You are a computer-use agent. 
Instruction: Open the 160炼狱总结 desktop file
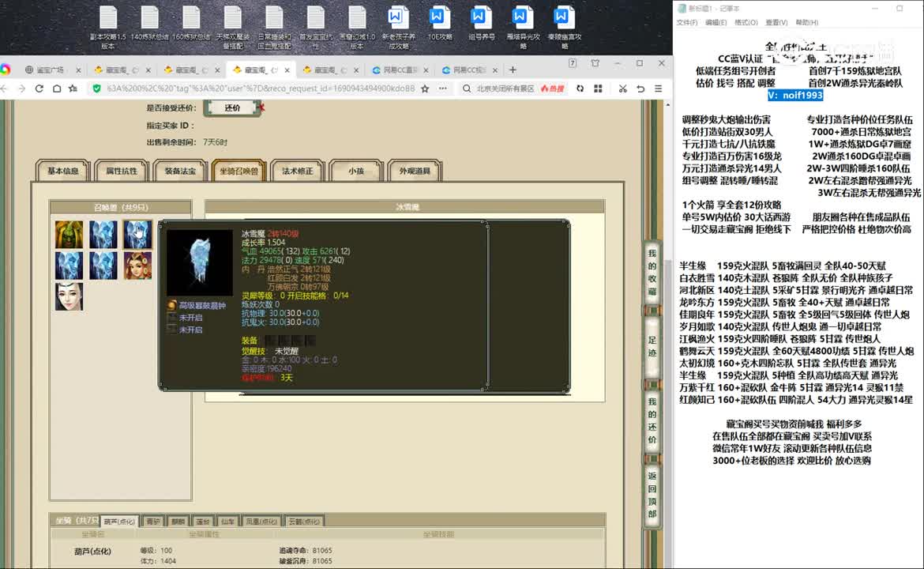click(191, 24)
